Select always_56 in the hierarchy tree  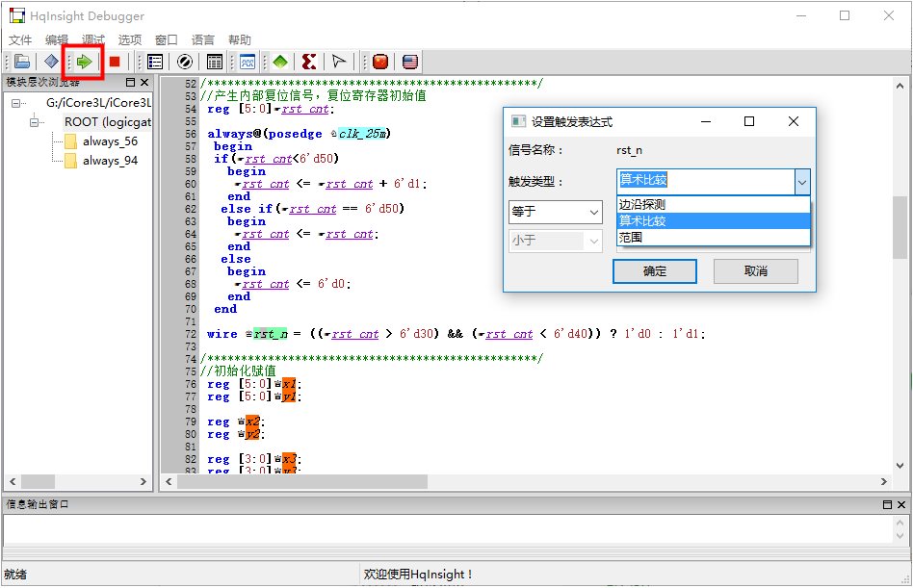point(110,141)
